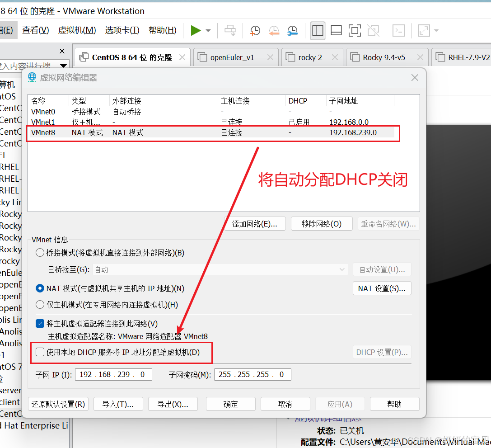Open the console view toolbar icon
The image size is (491, 448).
[x=398, y=30]
